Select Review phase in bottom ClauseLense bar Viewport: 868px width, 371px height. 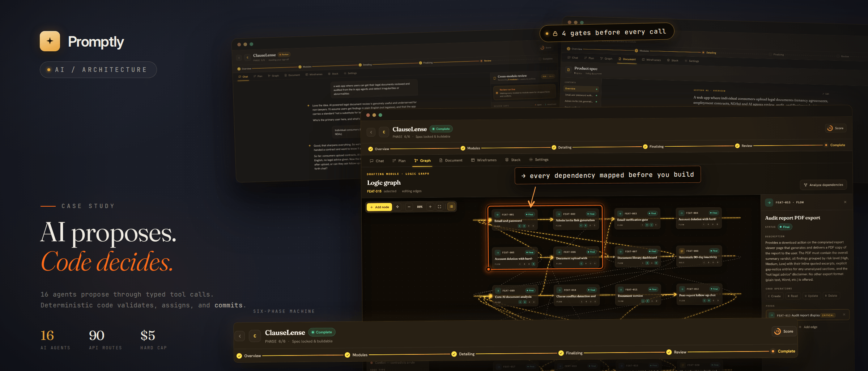click(676, 352)
